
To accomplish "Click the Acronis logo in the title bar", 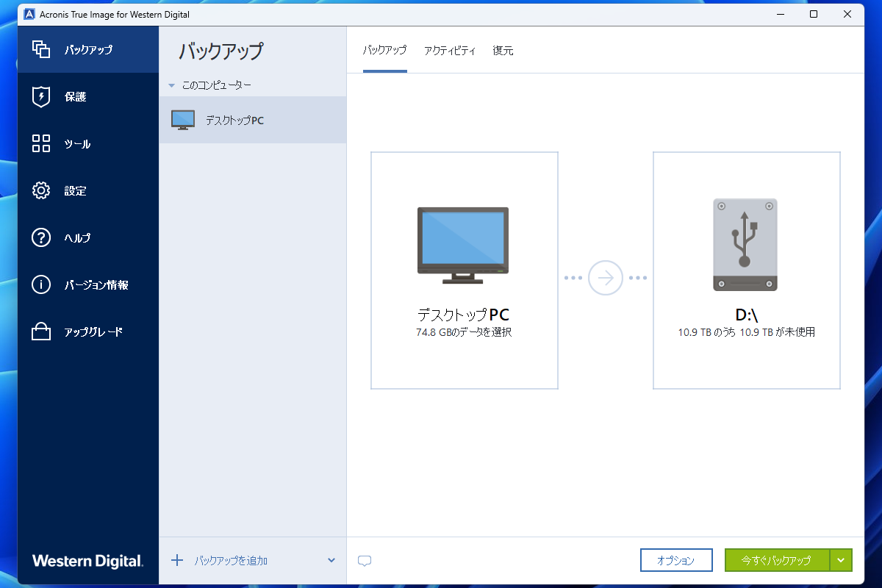I will (x=29, y=14).
